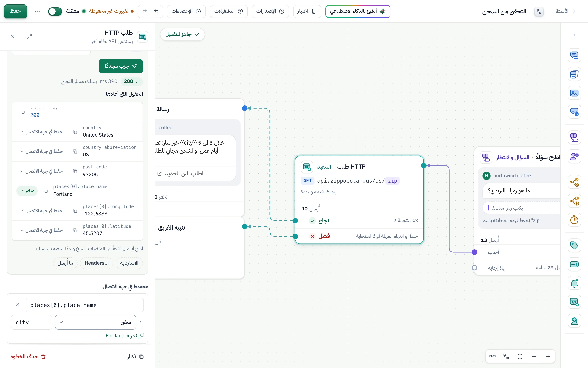Open the التشغيلات tab
This screenshot has width=588, height=368.
pos(229,11)
